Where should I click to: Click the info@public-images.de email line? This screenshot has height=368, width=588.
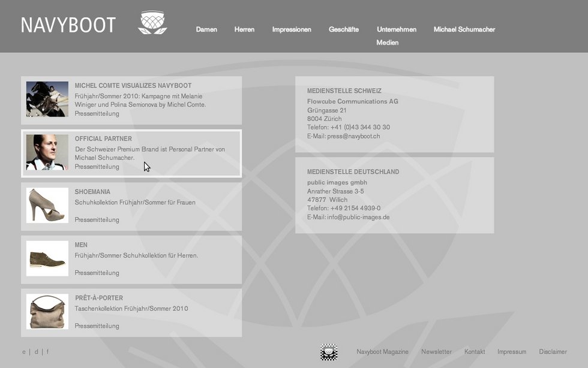click(349, 218)
